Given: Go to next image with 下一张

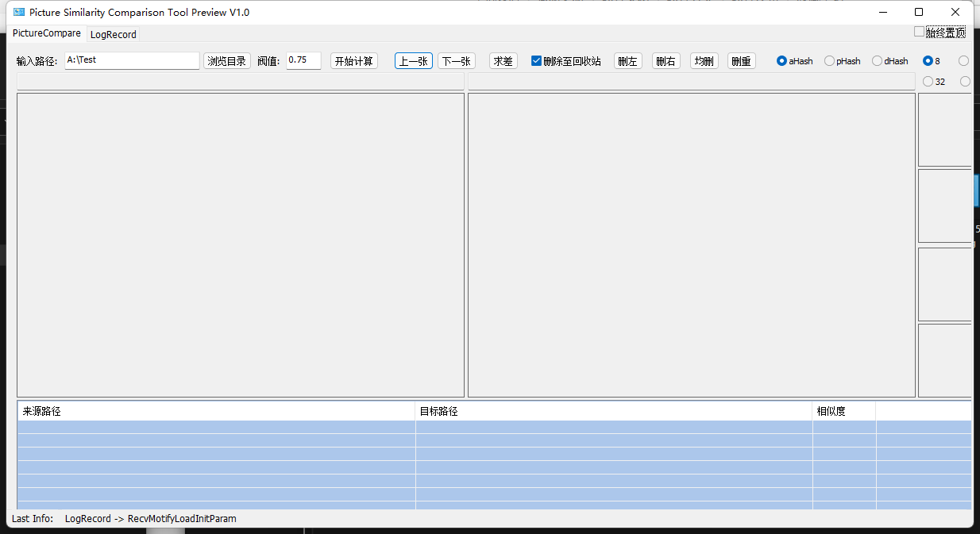Looking at the screenshot, I should [457, 61].
